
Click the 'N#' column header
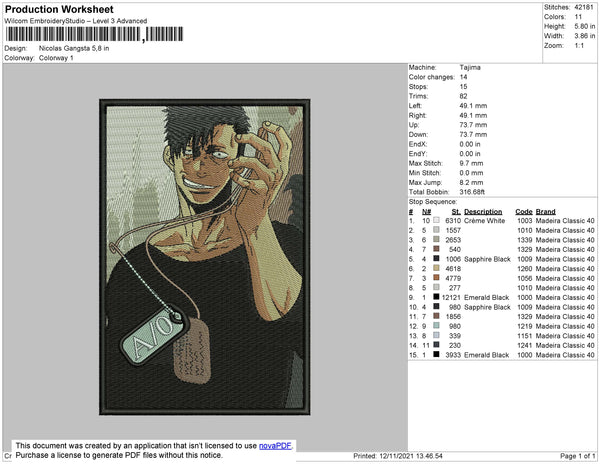point(426,212)
